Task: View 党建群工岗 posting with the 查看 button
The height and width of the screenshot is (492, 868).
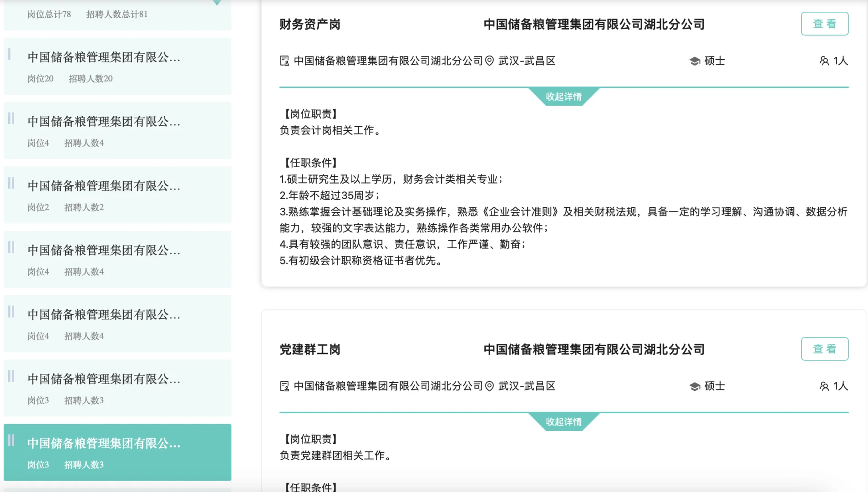Action: coord(825,348)
